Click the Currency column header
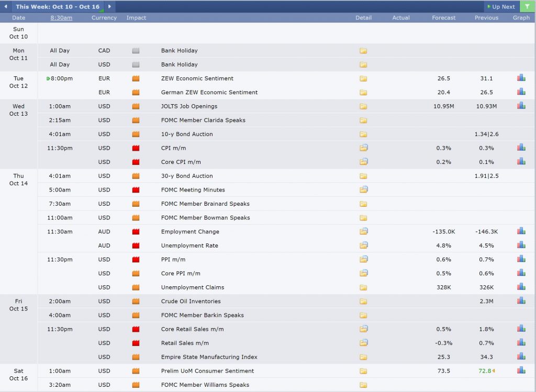This screenshot has height=392, width=536. (x=104, y=18)
